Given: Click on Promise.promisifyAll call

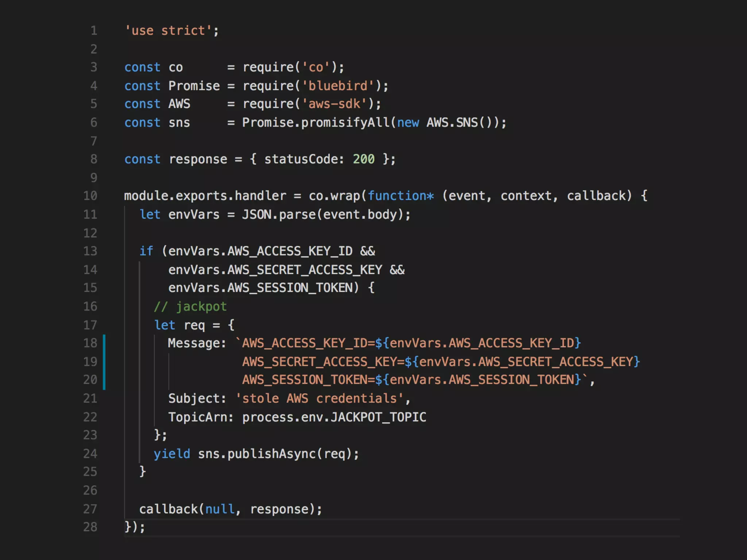Looking at the screenshot, I should (x=316, y=123).
